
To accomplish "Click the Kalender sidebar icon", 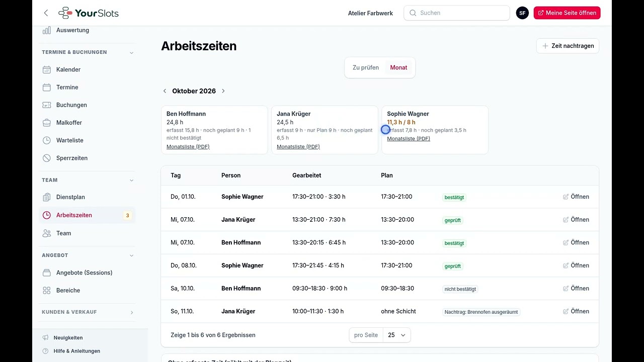I will [47, 69].
